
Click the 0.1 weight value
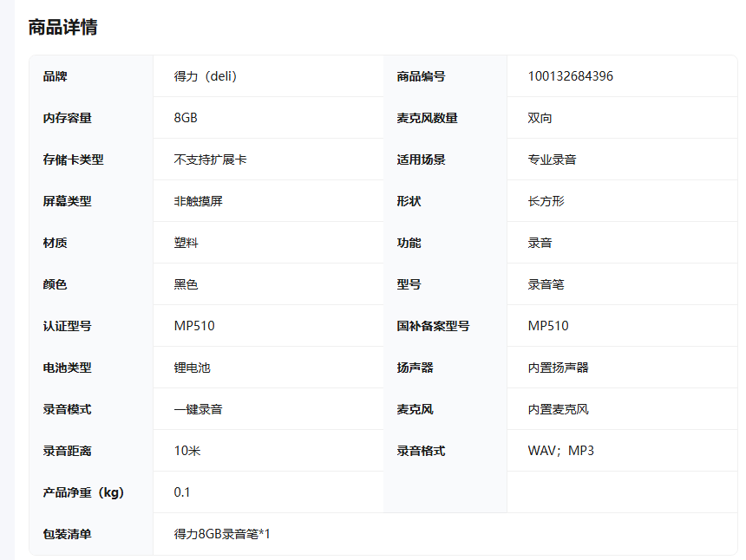182,492
